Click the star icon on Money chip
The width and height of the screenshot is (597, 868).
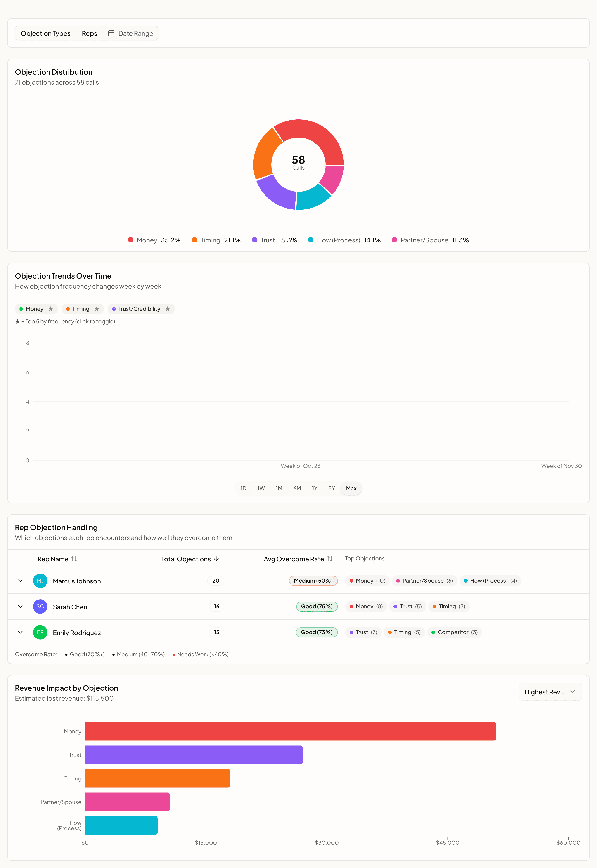[50, 309]
